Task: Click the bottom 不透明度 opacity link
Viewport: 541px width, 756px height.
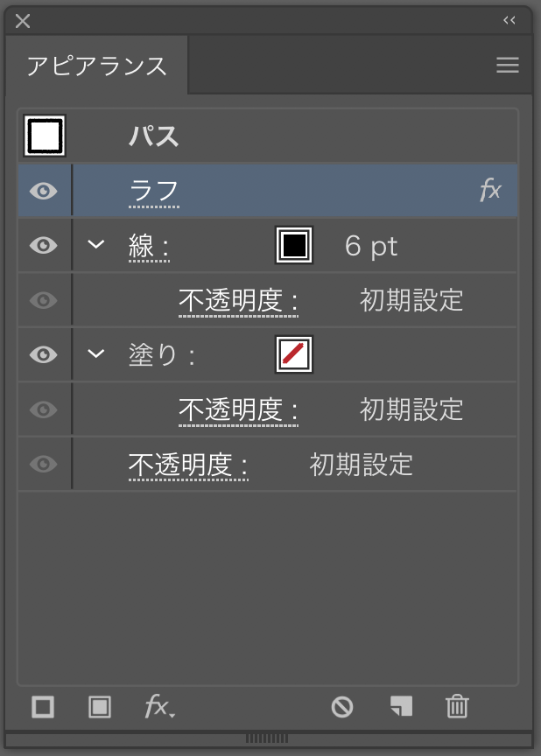Action: (x=188, y=465)
